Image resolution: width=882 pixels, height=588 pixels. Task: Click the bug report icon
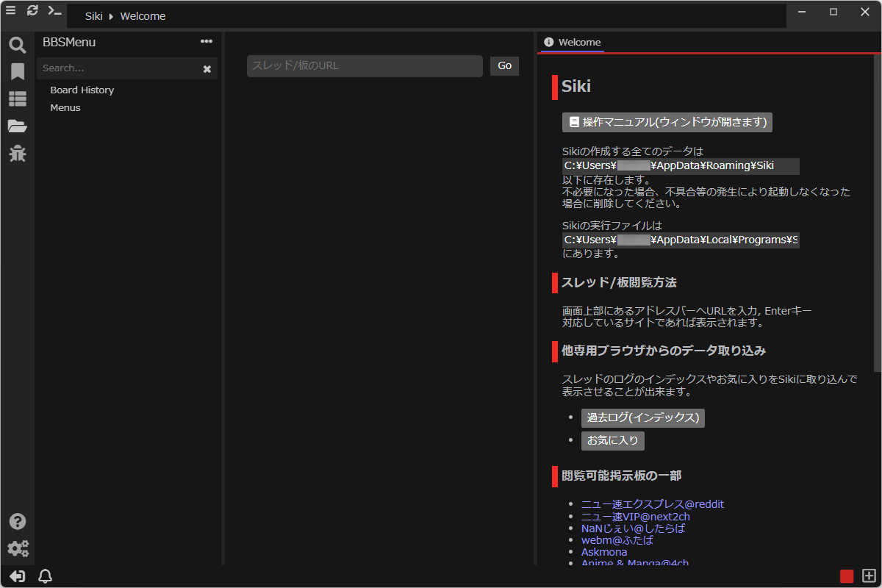click(17, 154)
